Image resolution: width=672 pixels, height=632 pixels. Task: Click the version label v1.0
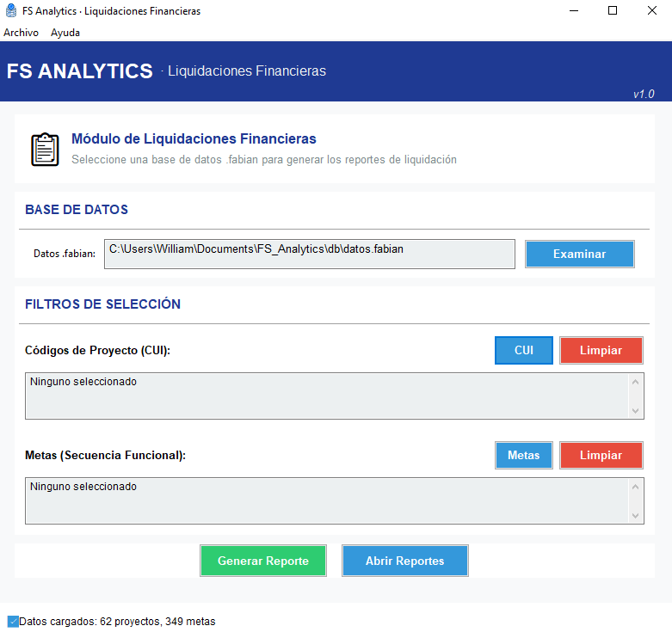pos(644,94)
